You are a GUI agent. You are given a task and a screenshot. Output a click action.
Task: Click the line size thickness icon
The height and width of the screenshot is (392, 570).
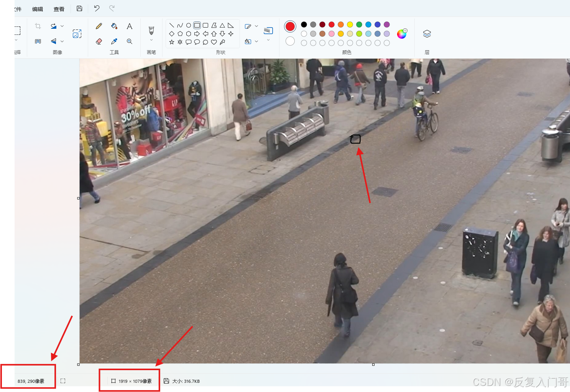click(268, 30)
